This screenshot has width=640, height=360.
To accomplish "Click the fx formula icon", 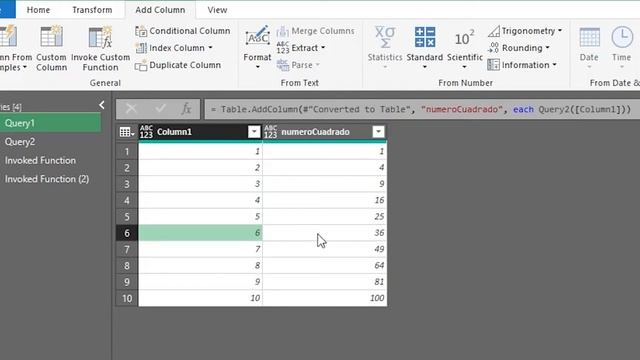I will click(186, 109).
